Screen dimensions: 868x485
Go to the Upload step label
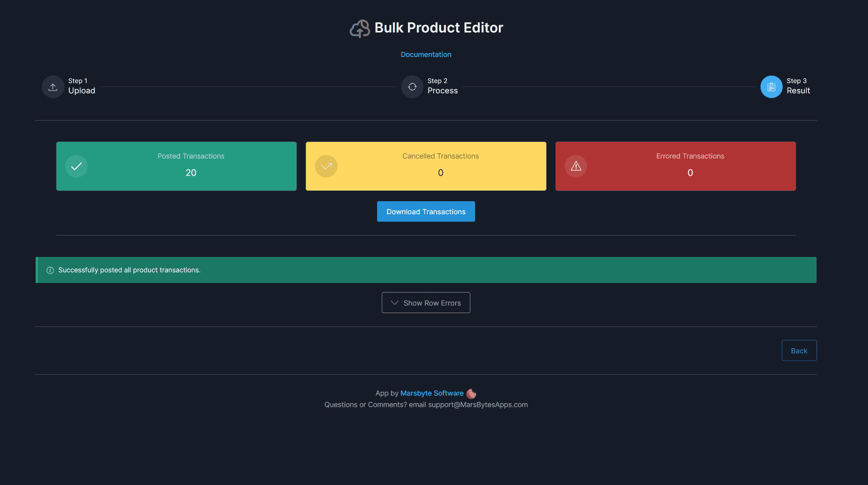(81, 90)
